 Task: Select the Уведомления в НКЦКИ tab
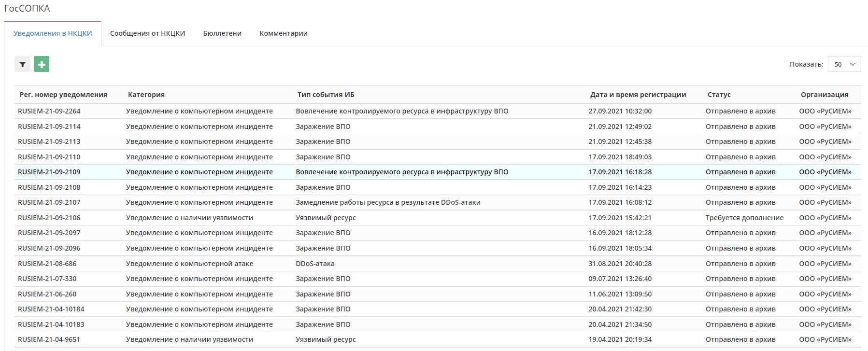[x=53, y=33]
